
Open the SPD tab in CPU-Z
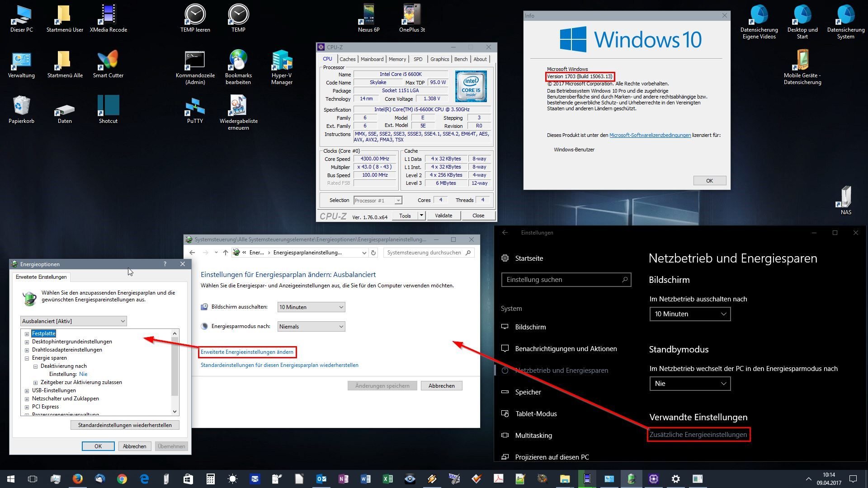pos(418,59)
